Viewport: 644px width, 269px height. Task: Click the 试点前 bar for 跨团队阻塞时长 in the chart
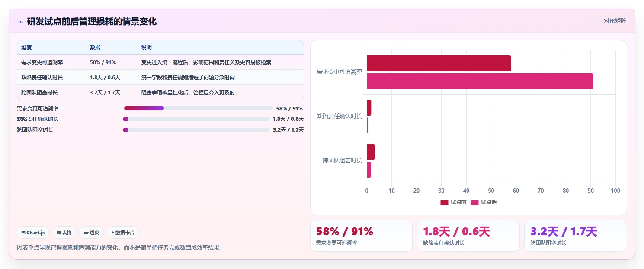371,152
